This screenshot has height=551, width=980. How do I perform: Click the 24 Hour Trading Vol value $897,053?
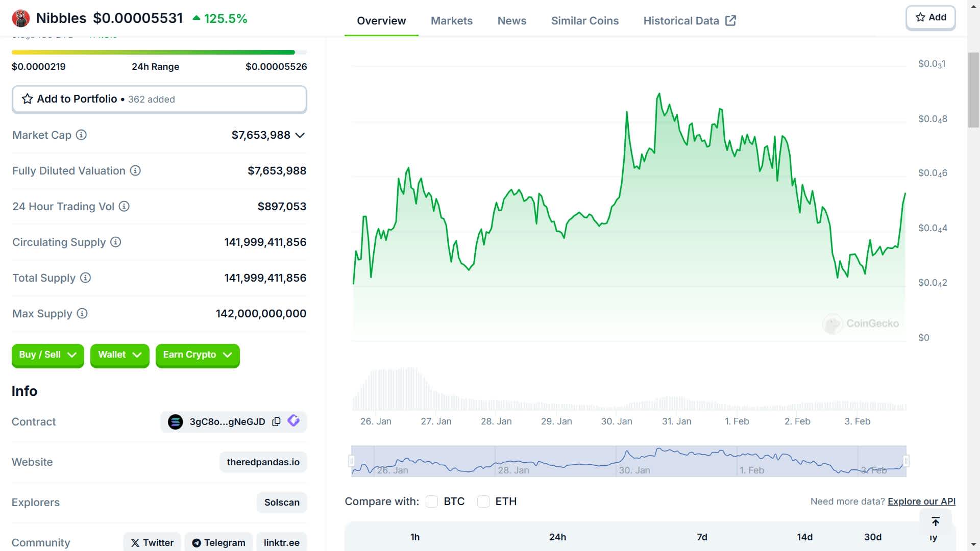pyautogui.click(x=282, y=206)
